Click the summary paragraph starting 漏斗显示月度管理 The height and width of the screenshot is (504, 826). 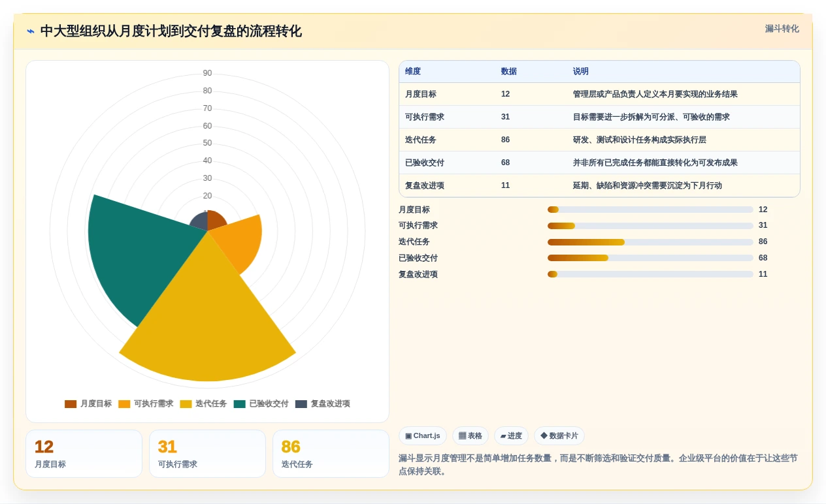(x=598, y=465)
